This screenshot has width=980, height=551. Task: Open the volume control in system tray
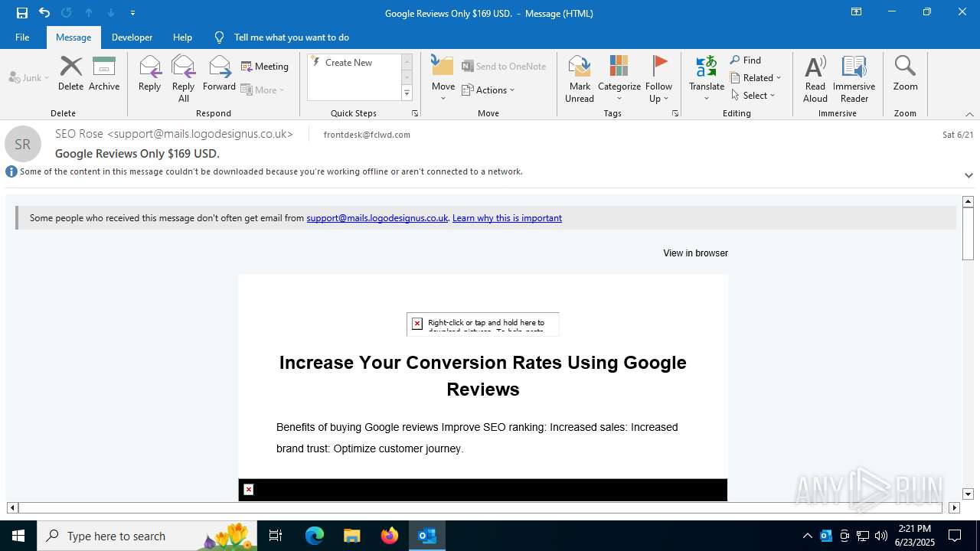pyautogui.click(x=881, y=536)
